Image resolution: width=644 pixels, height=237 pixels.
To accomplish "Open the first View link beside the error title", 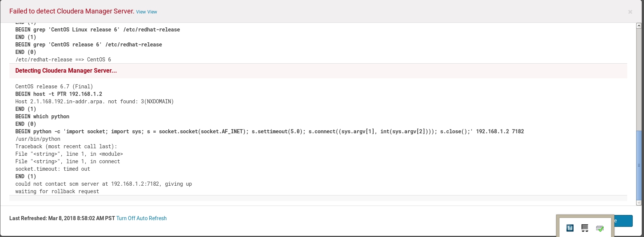I will coord(141,12).
